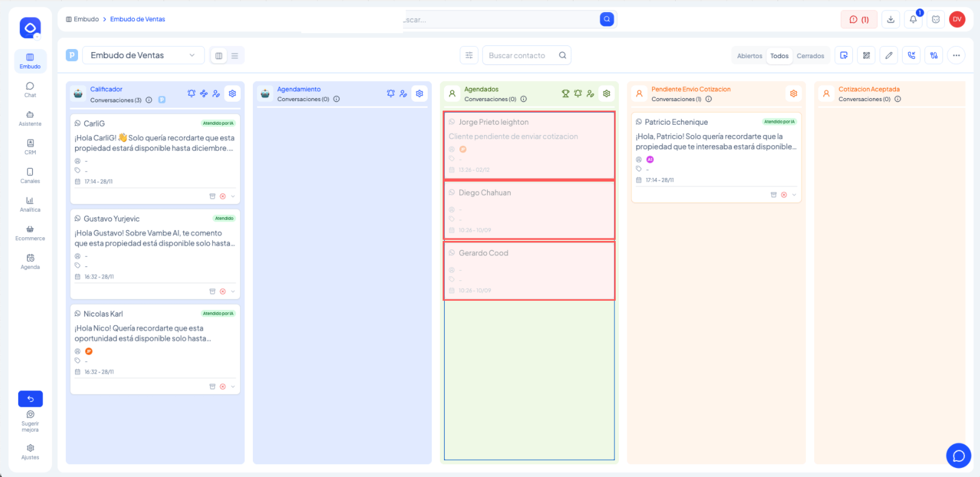Open settings gear of the Calificador column
Image resolution: width=980 pixels, height=477 pixels.
click(x=232, y=94)
